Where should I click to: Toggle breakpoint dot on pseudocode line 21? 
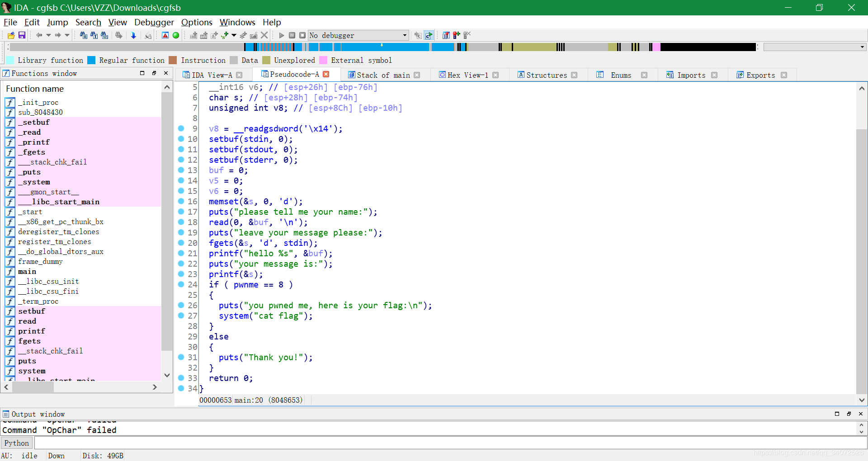pos(181,253)
